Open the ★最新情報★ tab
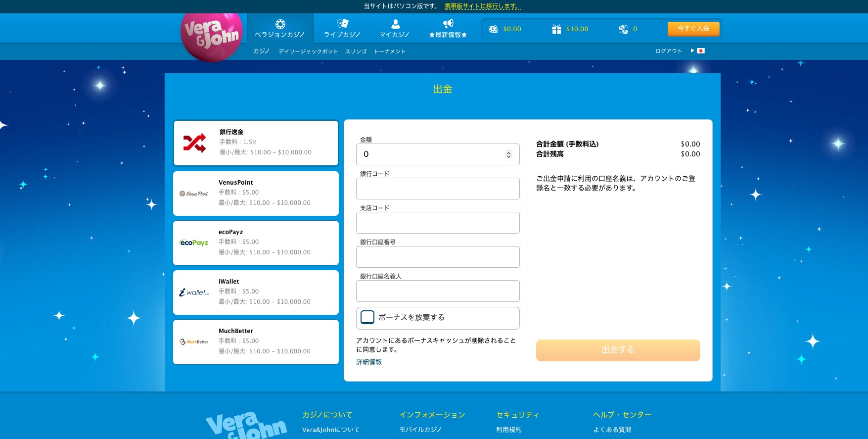Screen dimensions: 868x439 coord(448,28)
